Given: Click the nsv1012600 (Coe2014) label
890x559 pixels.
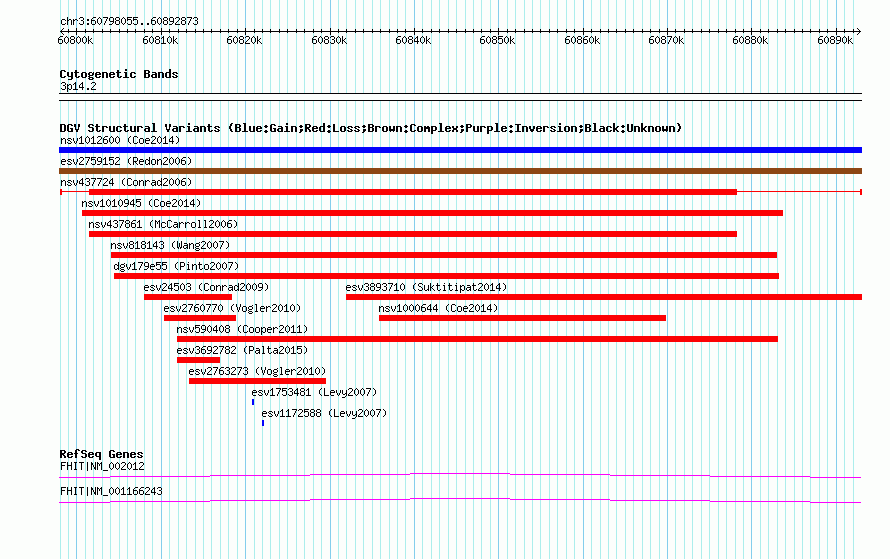Looking at the screenshot, I should pyautogui.click(x=120, y=140).
